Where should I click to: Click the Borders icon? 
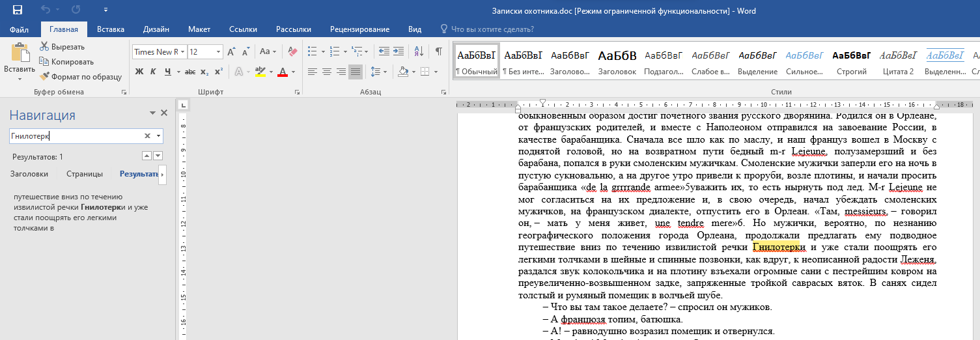coord(425,72)
